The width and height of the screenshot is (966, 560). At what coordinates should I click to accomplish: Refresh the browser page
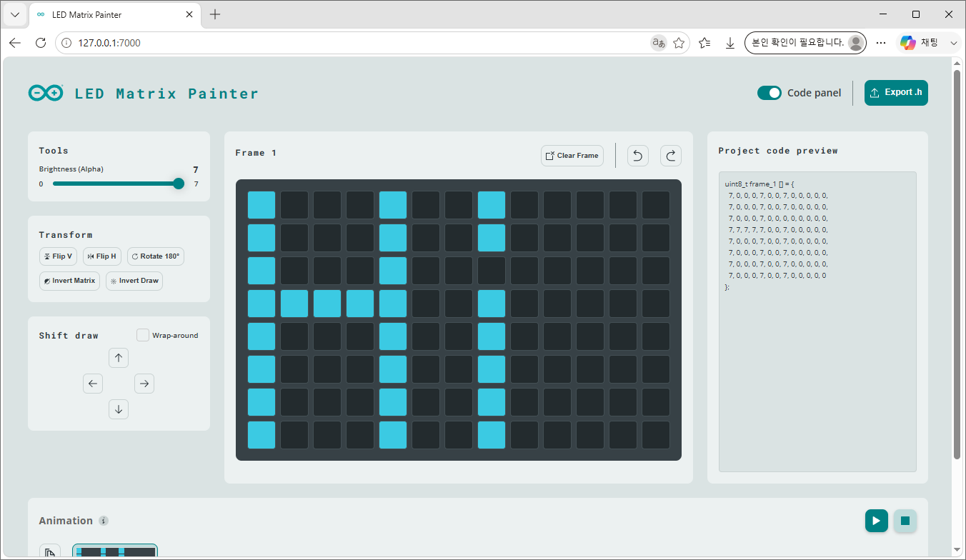tap(41, 43)
